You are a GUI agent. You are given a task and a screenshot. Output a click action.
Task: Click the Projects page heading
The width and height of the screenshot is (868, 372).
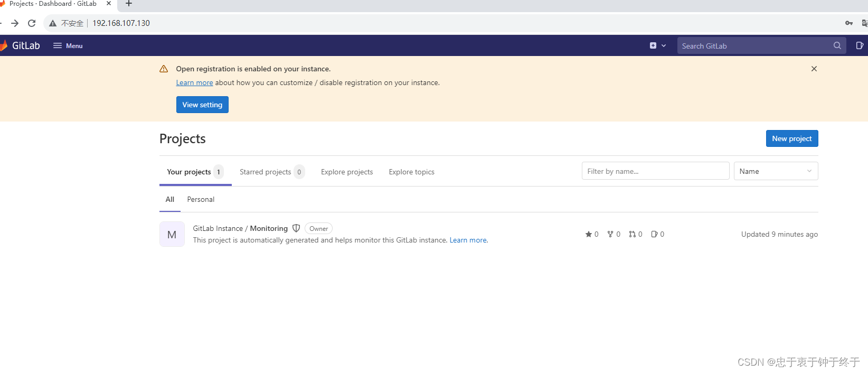coord(183,138)
